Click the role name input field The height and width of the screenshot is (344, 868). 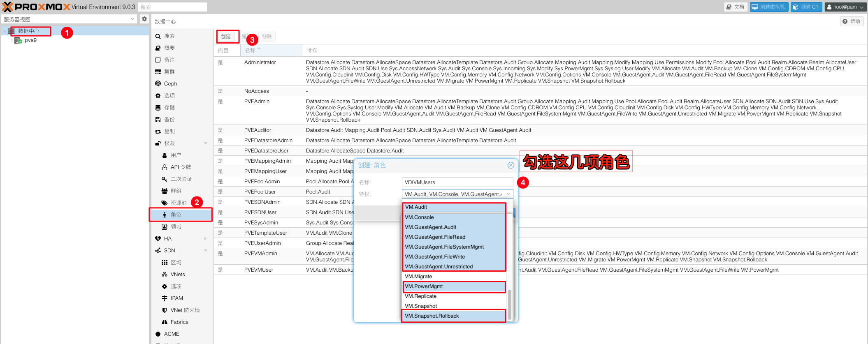[x=457, y=182]
